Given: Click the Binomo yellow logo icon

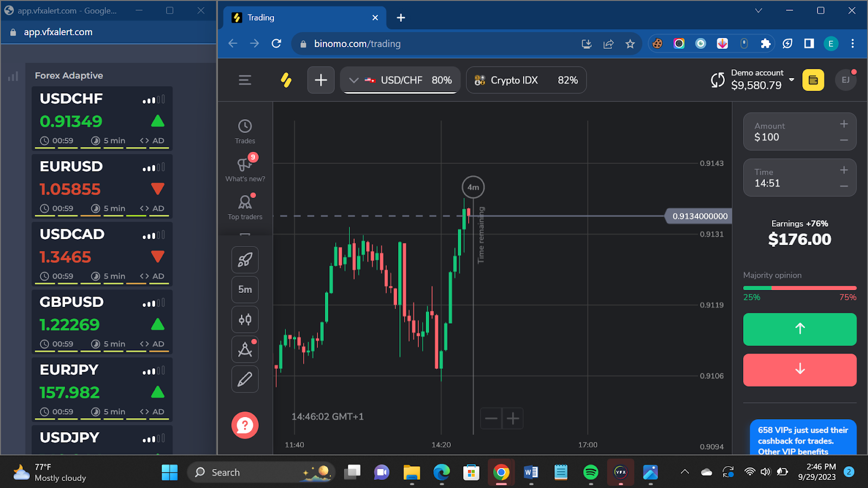Looking at the screenshot, I should click(x=286, y=80).
